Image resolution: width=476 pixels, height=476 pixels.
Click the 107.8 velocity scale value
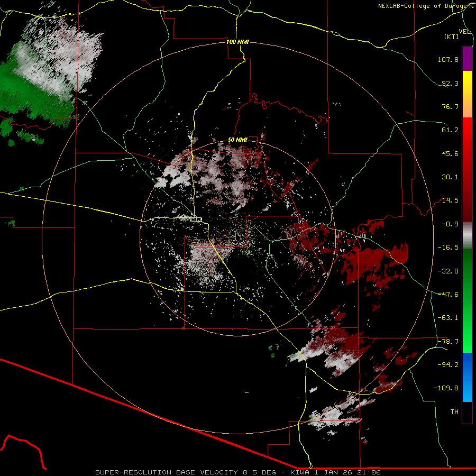[448, 59]
